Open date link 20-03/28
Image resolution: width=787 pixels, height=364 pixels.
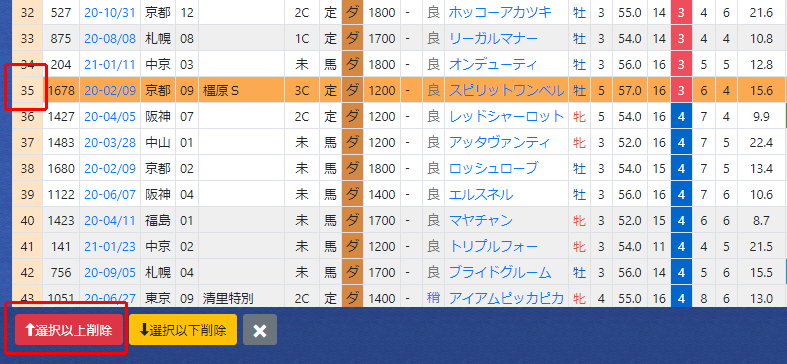(x=110, y=143)
